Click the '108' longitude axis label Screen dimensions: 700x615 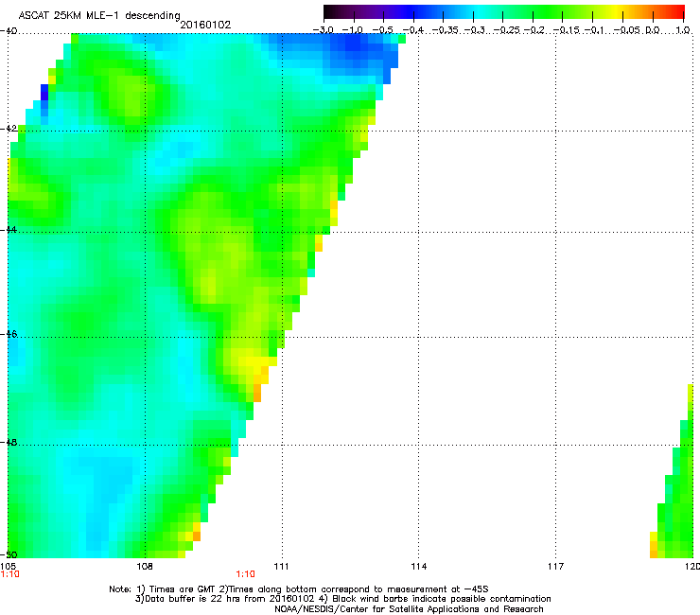coord(145,567)
